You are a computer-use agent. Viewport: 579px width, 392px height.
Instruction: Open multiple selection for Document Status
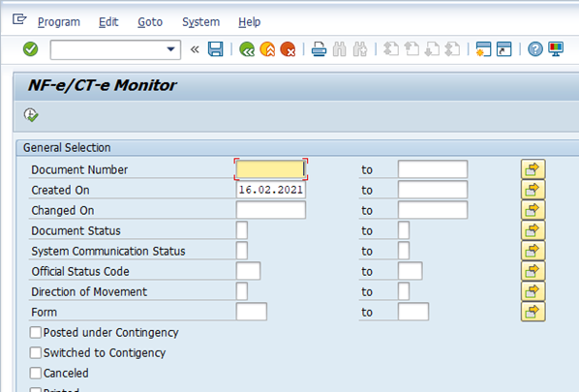(x=533, y=230)
